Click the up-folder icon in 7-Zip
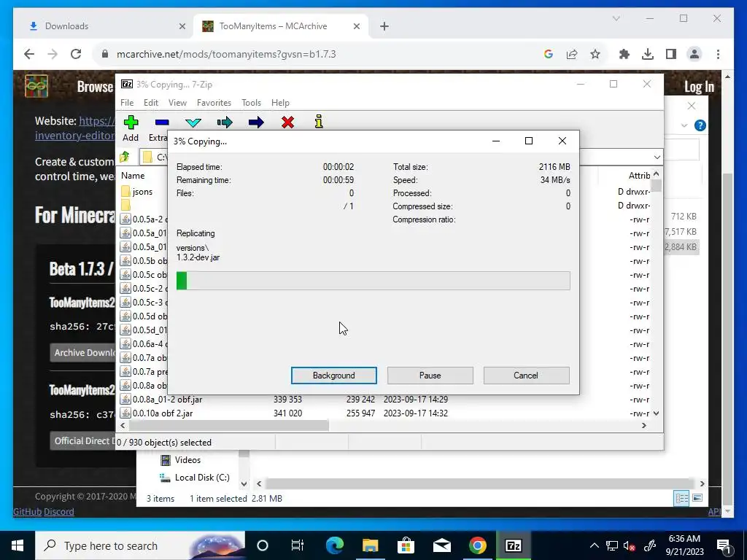 click(125, 157)
